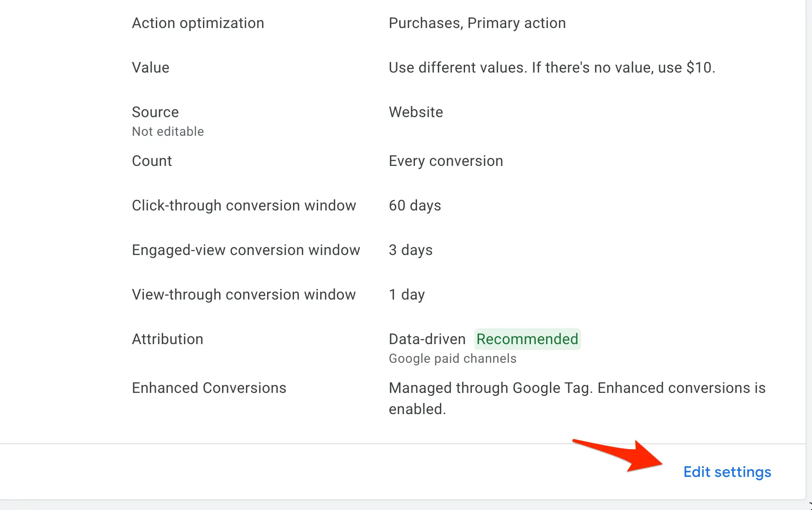The width and height of the screenshot is (812, 510).
Task: Select the Engaged-view conversion window label
Action: (x=246, y=250)
